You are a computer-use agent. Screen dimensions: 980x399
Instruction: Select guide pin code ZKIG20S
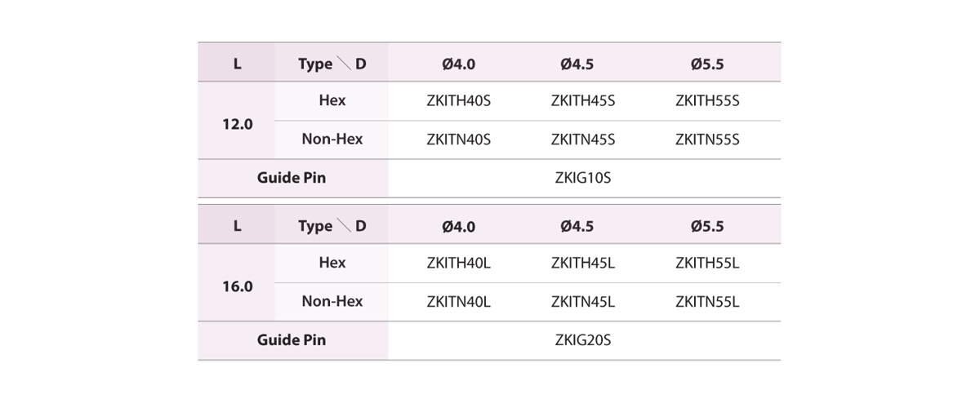point(583,340)
